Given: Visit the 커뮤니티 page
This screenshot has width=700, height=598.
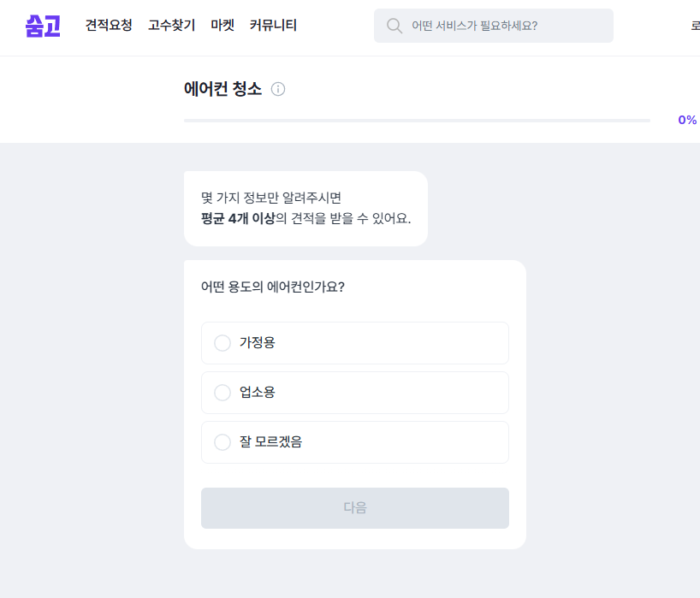Looking at the screenshot, I should 272,25.
